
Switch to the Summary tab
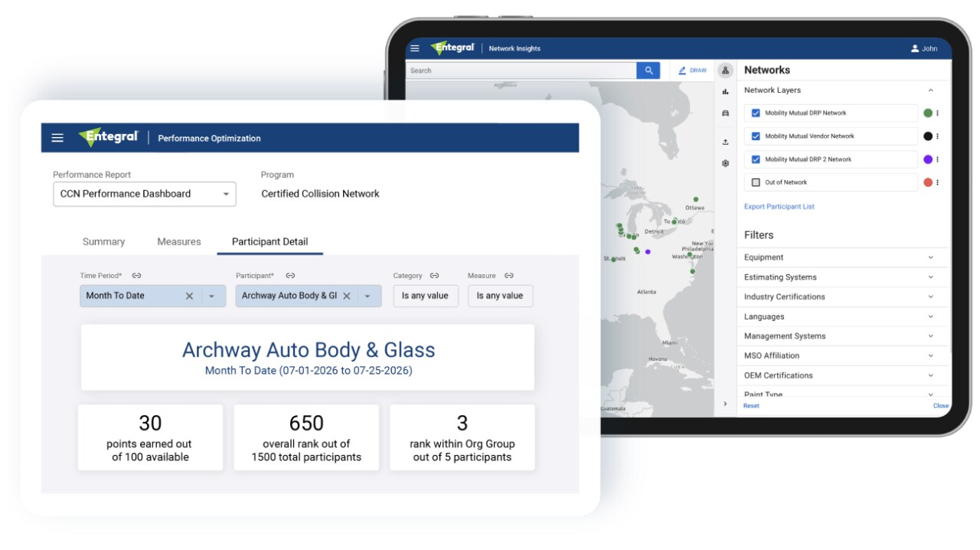(103, 241)
